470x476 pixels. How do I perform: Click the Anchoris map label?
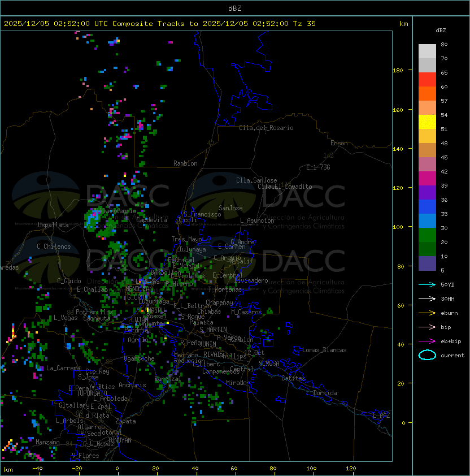pyautogui.click(x=132, y=385)
